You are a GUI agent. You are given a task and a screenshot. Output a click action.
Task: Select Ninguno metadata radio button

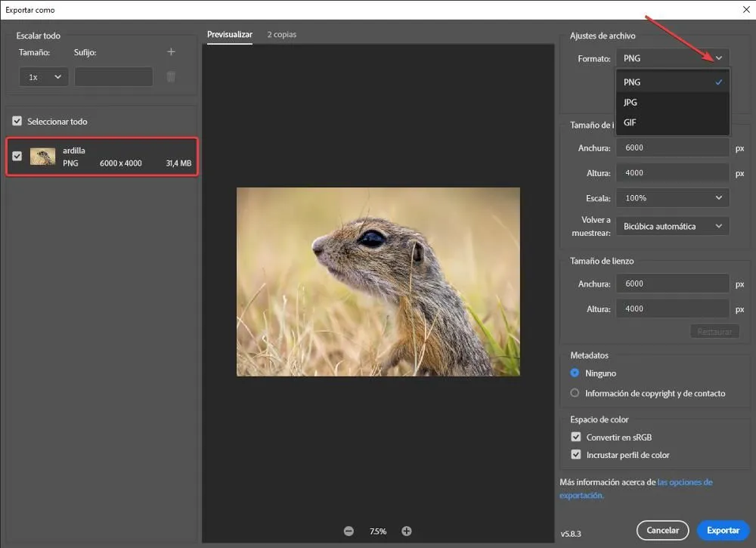[x=575, y=373]
